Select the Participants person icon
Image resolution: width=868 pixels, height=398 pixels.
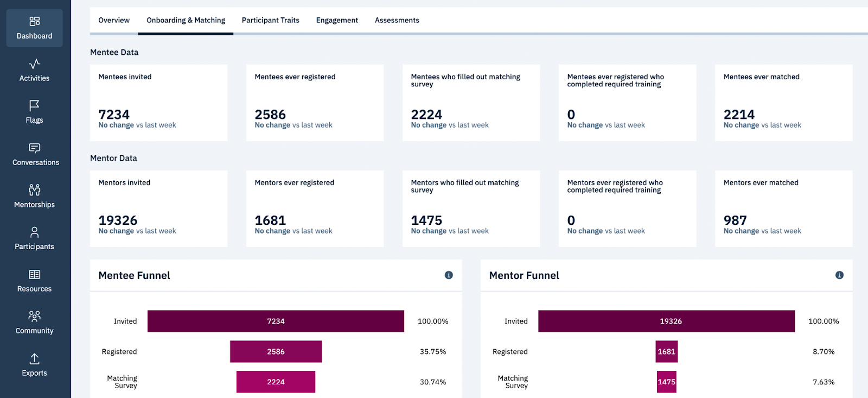click(x=34, y=232)
